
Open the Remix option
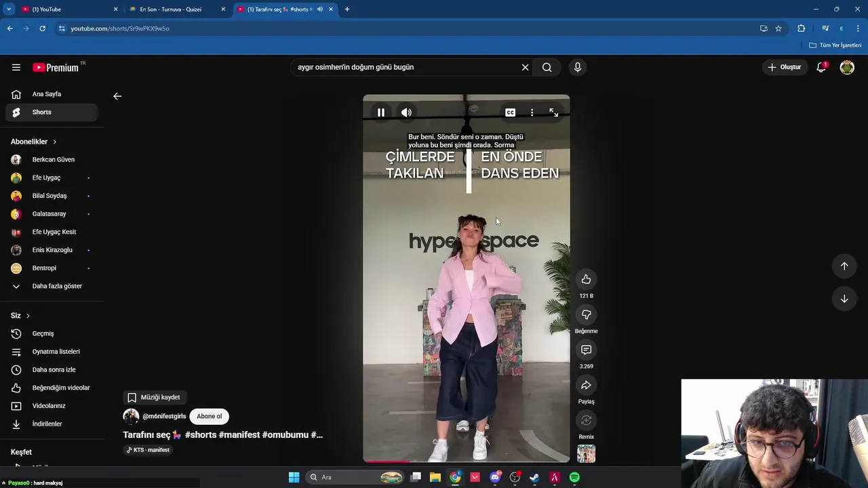586,420
